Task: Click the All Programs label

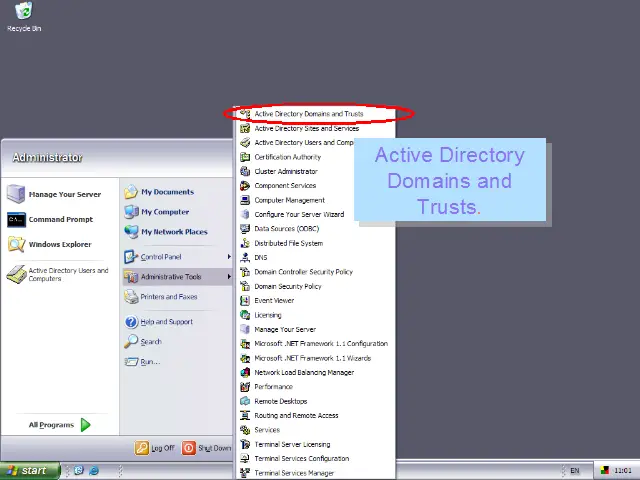Action: pyautogui.click(x=51, y=425)
